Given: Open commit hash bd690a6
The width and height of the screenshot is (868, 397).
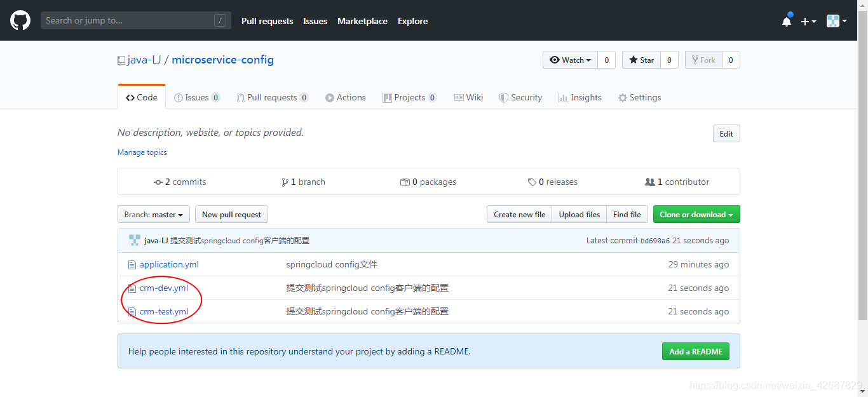Looking at the screenshot, I should [654, 241].
